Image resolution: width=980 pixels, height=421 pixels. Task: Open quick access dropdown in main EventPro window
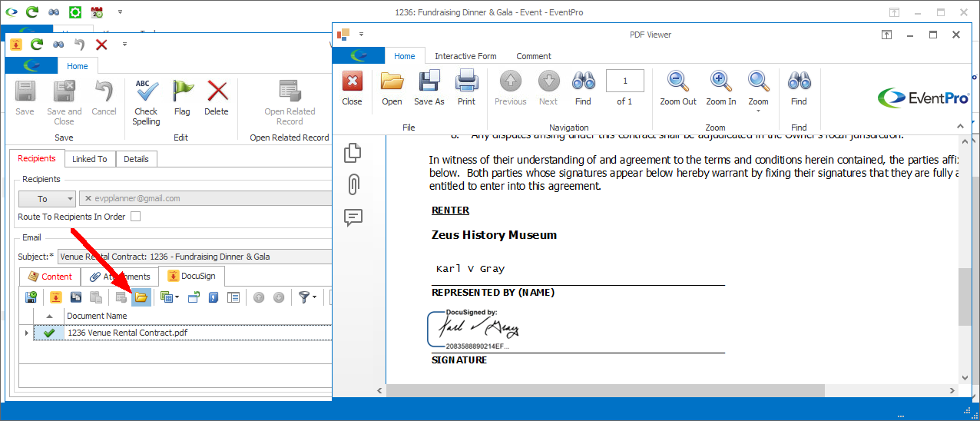[120, 12]
